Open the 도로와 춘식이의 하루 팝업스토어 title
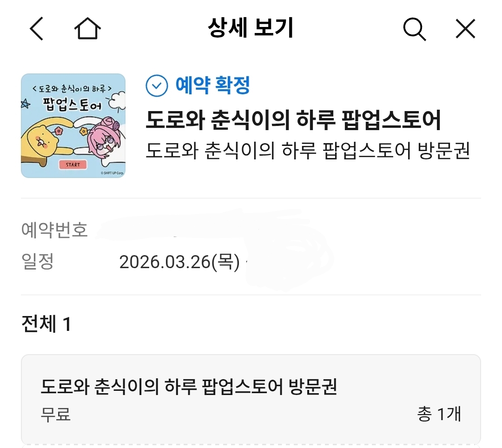 point(293,120)
